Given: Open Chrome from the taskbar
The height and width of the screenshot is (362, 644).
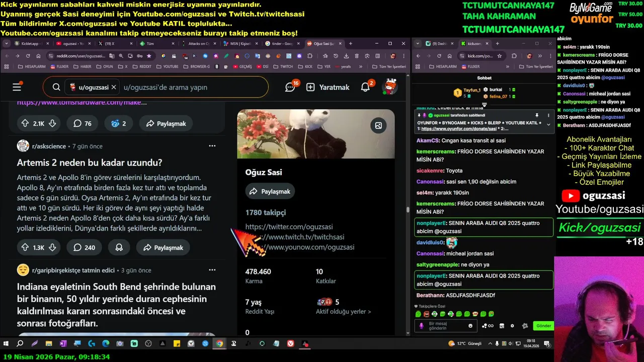Looking at the screenshot, I should tap(219, 343).
